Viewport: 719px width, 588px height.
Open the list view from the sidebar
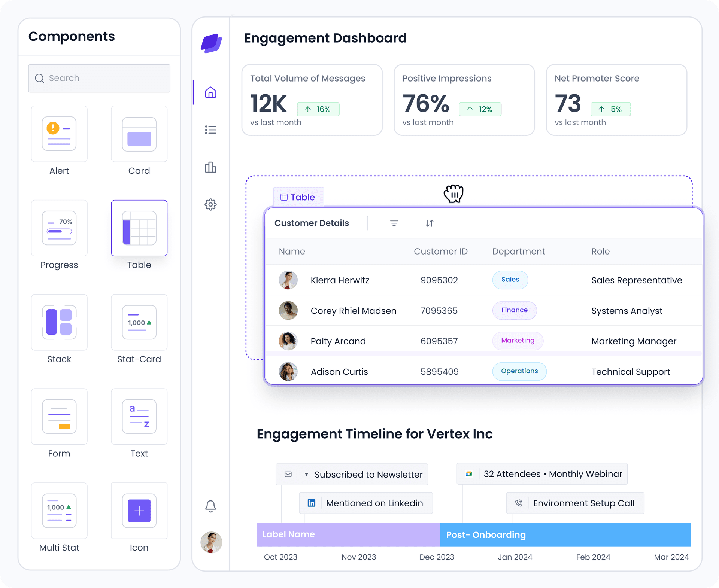coord(211,130)
